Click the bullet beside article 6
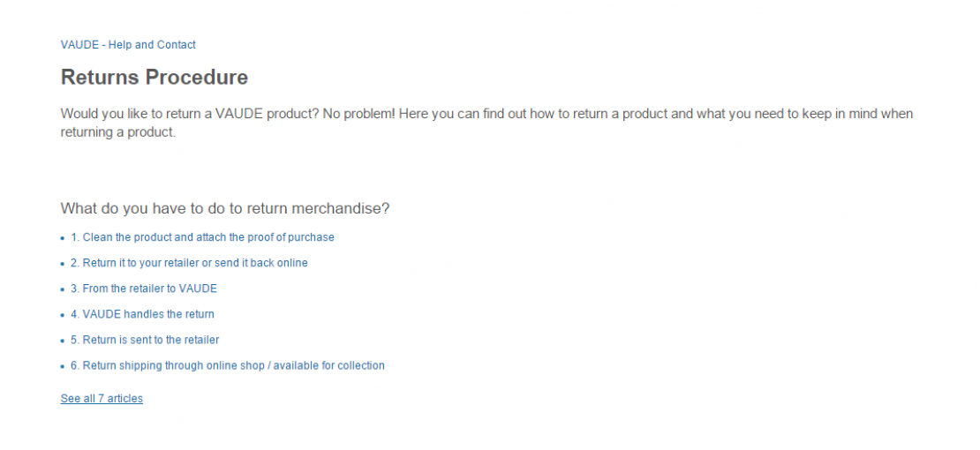 click(x=63, y=366)
